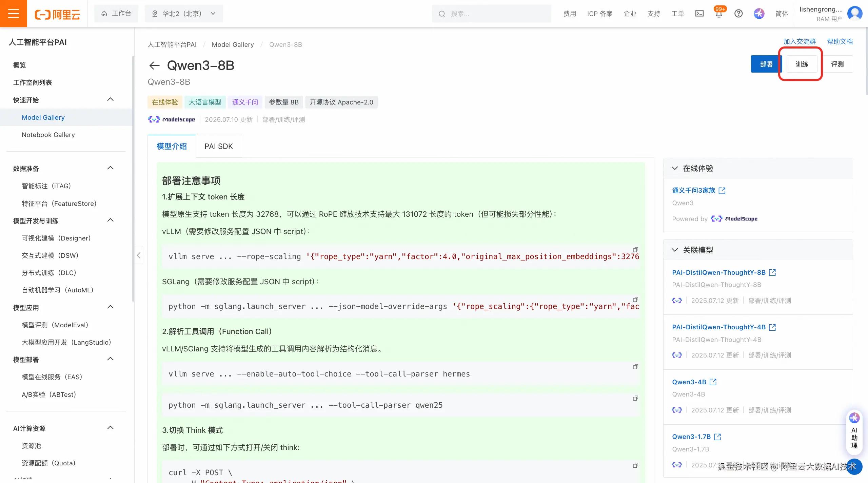Open 工作空间列表 in the sidebar
The width and height of the screenshot is (868, 483).
(33, 82)
